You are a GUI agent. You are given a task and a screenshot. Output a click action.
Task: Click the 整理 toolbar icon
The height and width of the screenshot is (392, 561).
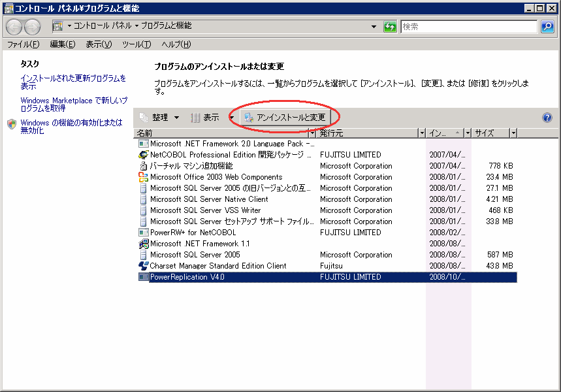[x=144, y=117]
